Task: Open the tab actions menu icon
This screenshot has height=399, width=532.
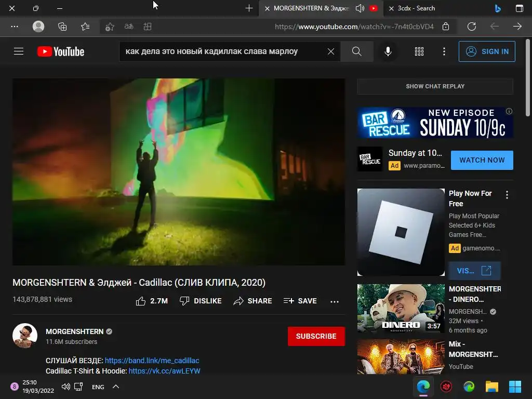Action: click(520, 8)
